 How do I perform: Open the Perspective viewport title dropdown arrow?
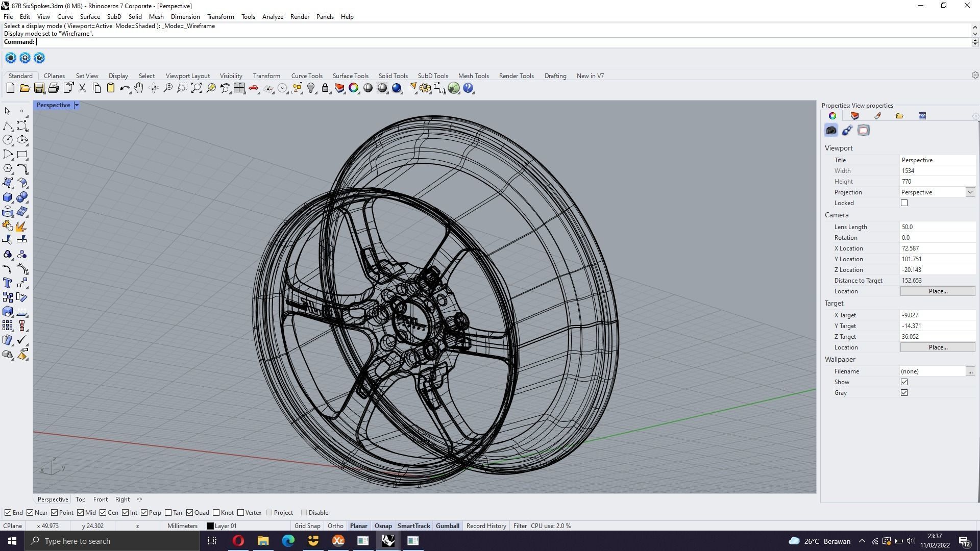click(77, 105)
